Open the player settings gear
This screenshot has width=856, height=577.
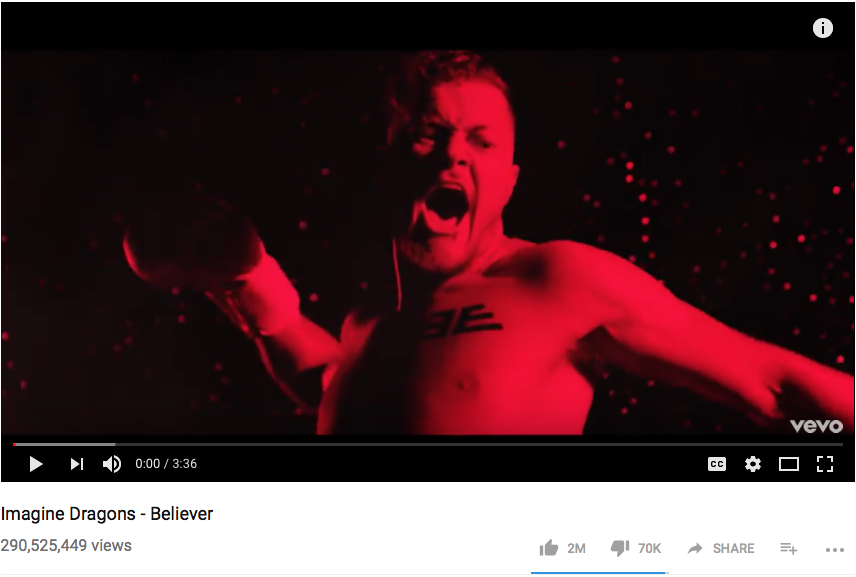coord(753,464)
